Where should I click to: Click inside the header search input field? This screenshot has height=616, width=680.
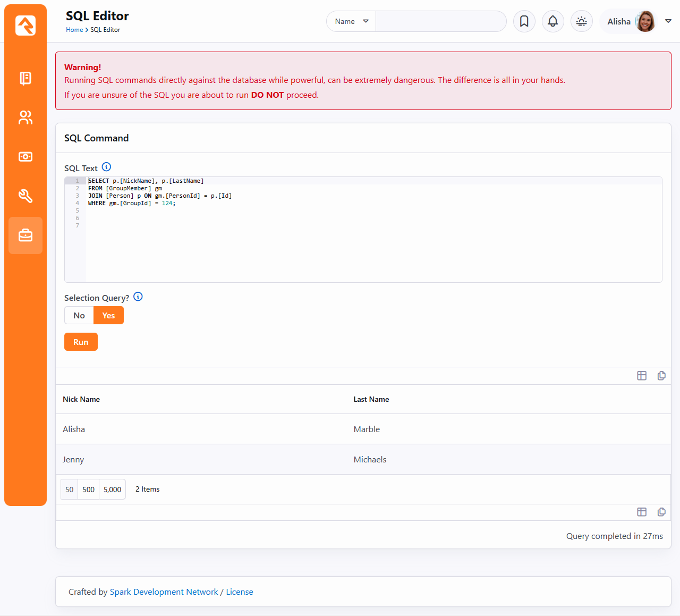[440, 21]
